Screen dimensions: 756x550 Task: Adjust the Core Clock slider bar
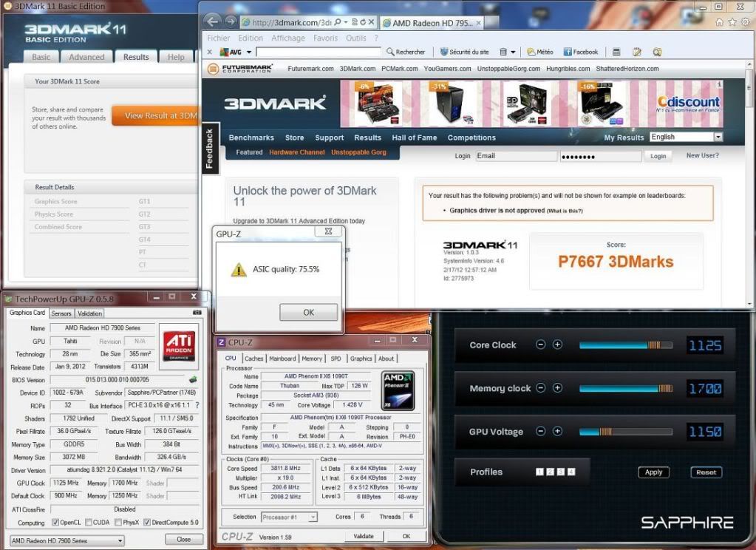coord(625,345)
